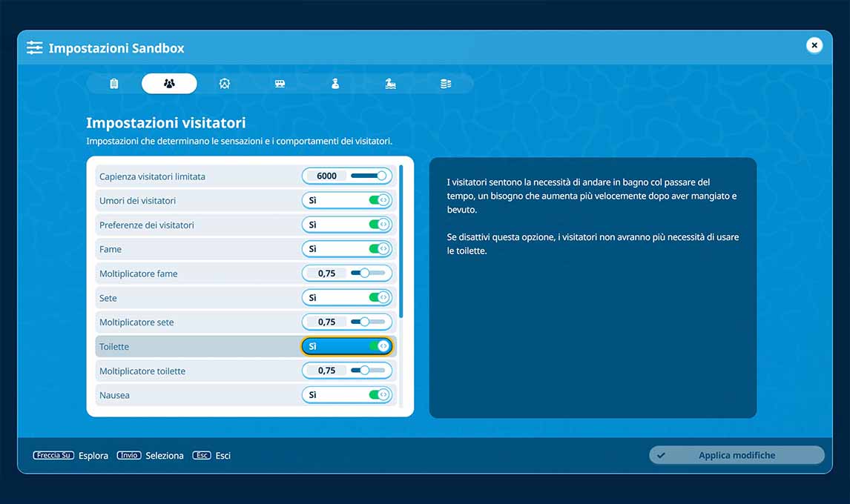This screenshot has height=504, width=850.
Task: Disable the Sete toggle
Action: pyautogui.click(x=378, y=298)
